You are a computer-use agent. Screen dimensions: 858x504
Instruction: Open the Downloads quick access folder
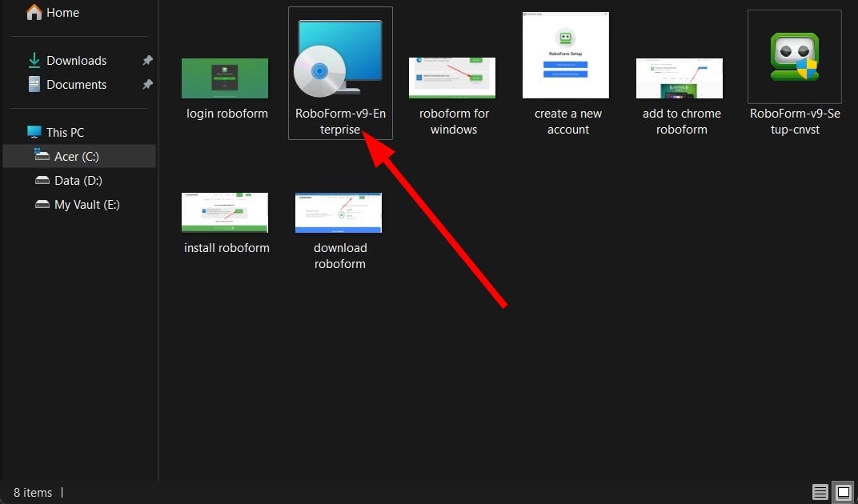point(77,60)
